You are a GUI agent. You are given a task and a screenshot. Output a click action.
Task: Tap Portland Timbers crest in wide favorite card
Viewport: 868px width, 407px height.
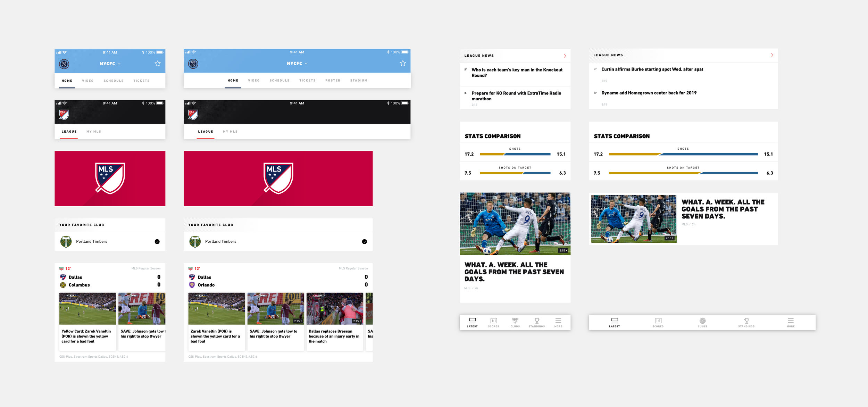195,242
